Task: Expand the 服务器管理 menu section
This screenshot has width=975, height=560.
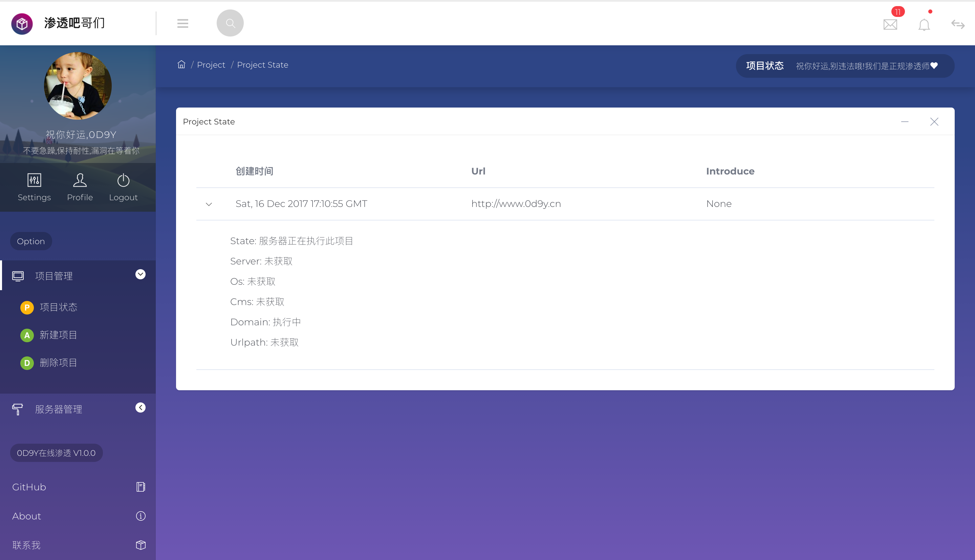Action: (140, 407)
